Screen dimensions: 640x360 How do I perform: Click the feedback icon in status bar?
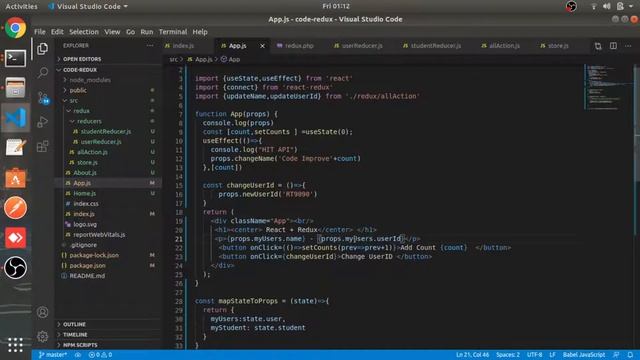[x=616, y=355]
